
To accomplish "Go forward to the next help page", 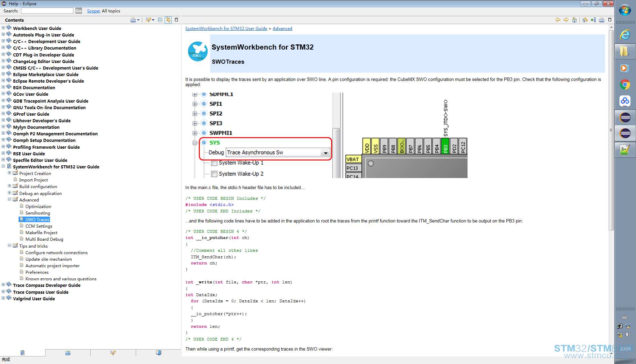I will [566, 20].
